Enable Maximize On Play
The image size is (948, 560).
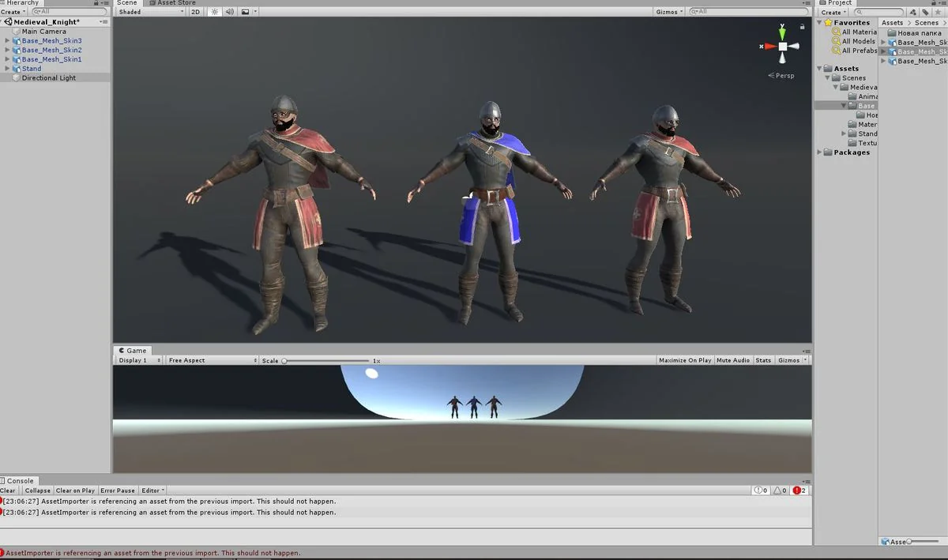point(685,360)
